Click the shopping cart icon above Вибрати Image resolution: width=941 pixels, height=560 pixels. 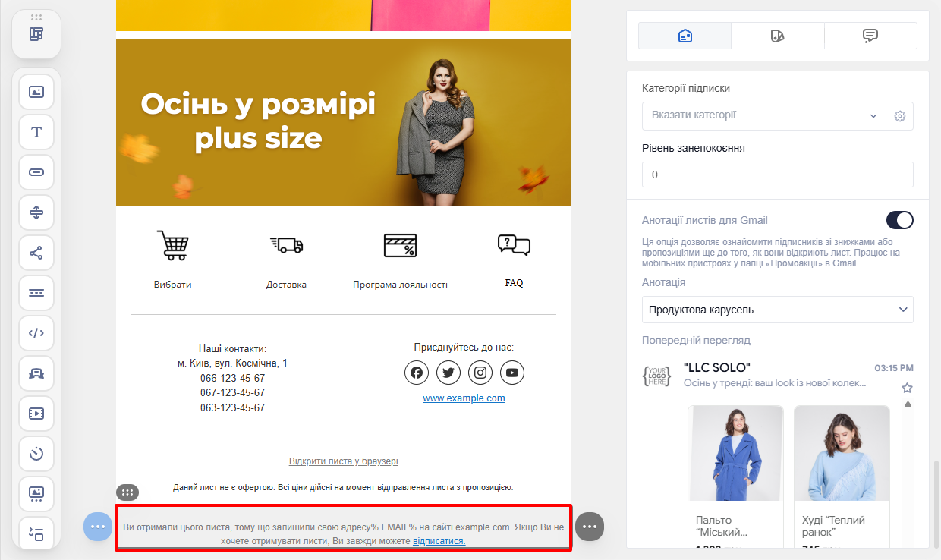pyautogui.click(x=172, y=245)
